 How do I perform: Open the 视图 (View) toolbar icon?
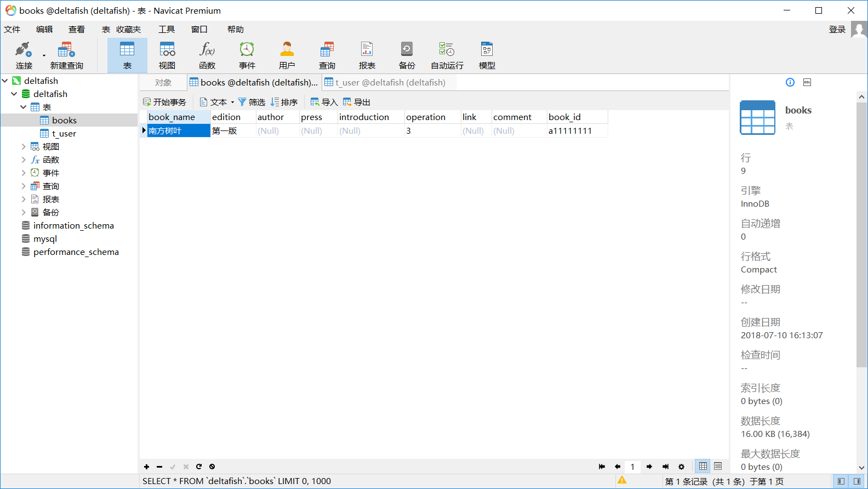pos(167,55)
